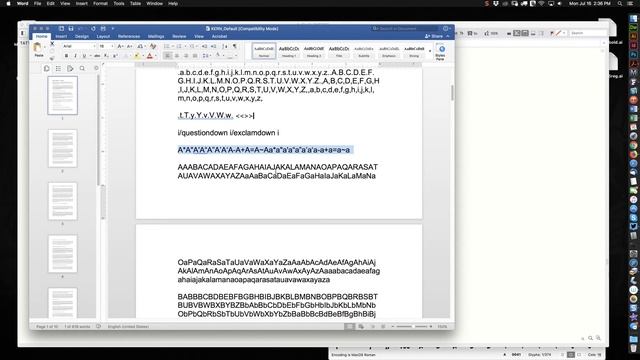This screenshot has height=360, width=640.
Task: Open sidebar settings gear icon
Action: [96, 68]
